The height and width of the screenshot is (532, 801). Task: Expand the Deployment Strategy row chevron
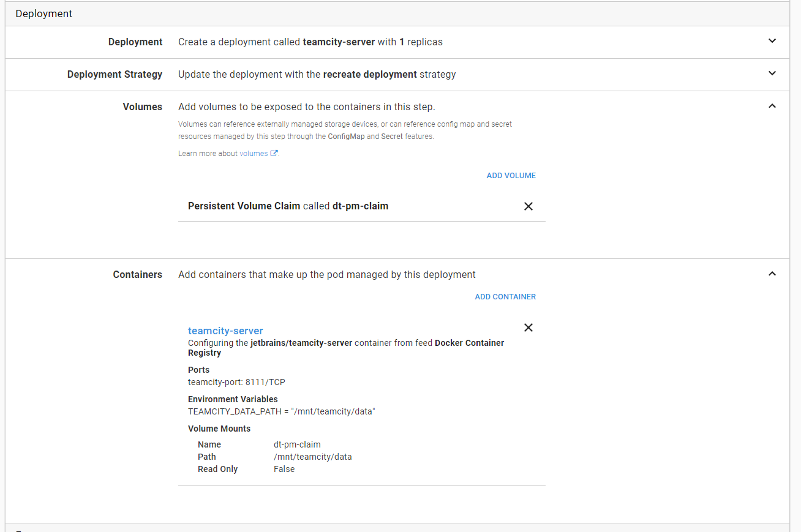[772, 73]
